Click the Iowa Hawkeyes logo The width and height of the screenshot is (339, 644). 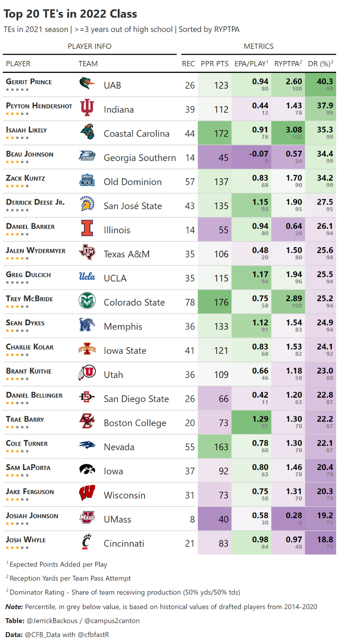coord(87,469)
